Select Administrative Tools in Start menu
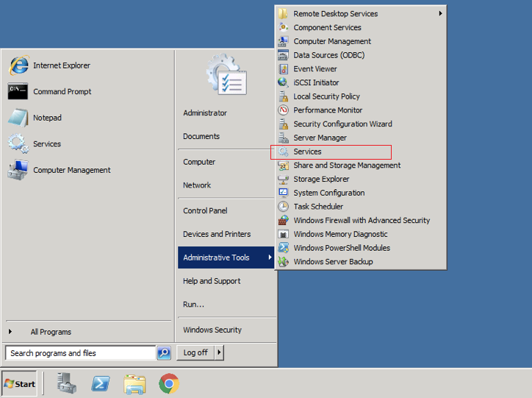The height and width of the screenshot is (398, 532). pos(226,257)
